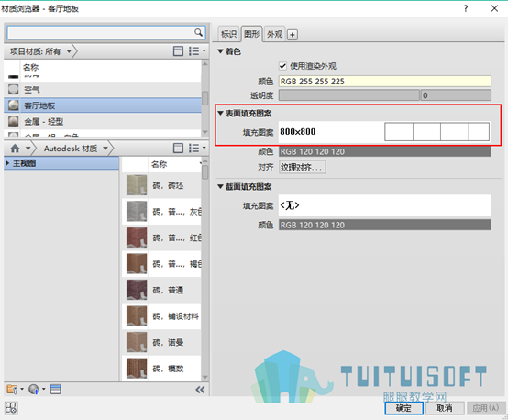Select 客厅地板 material row

tap(103, 105)
